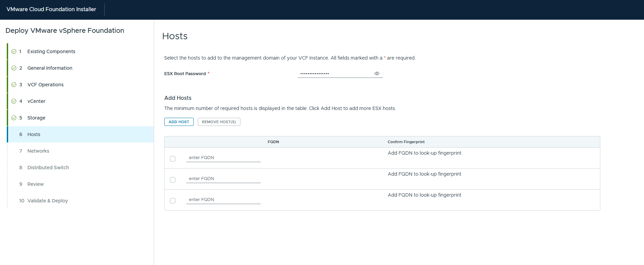Screen dimensions: 644x265
Task: Click the third enter FQDN field
Action: 223,200
